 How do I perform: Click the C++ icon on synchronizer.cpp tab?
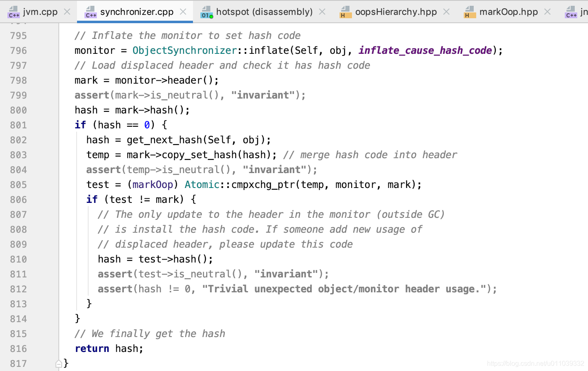point(91,12)
